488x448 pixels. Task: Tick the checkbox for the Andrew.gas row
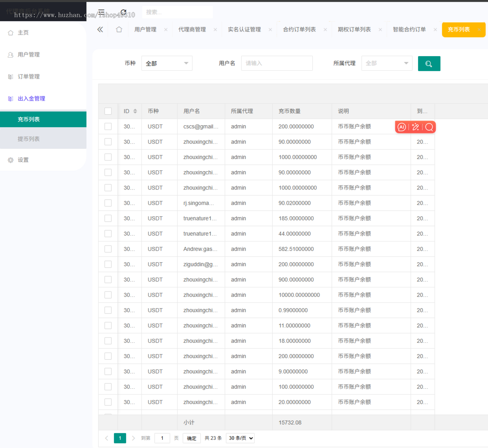click(108, 249)
